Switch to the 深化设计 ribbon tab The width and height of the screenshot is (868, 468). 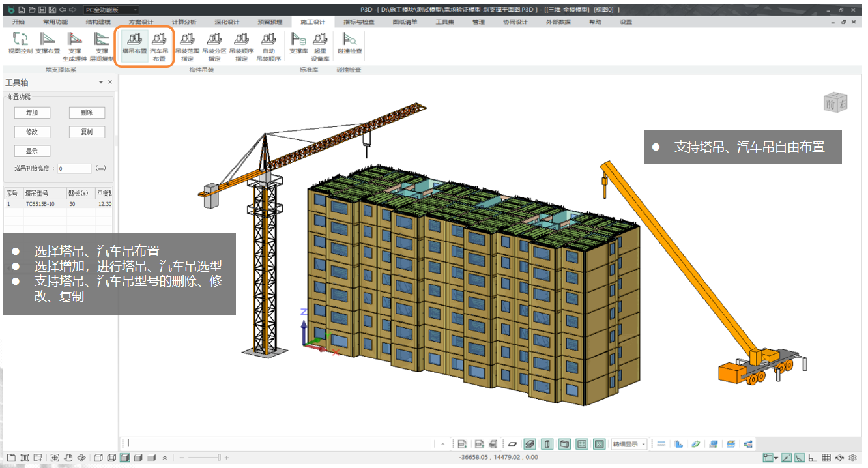(227, 22)
